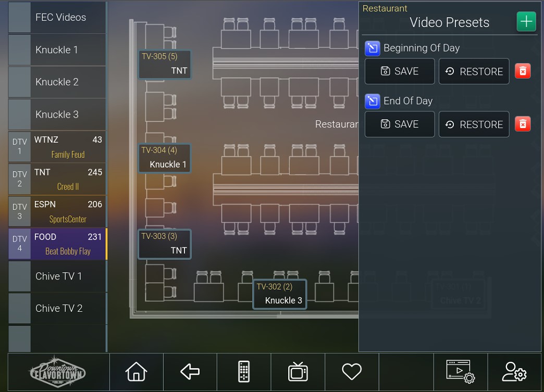
Task: Select the Chive TV 2 source
Action: click(57, 309)
